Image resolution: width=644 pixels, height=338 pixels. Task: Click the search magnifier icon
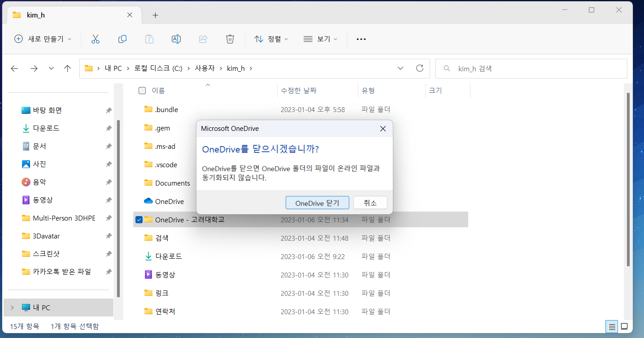[447, 69]
